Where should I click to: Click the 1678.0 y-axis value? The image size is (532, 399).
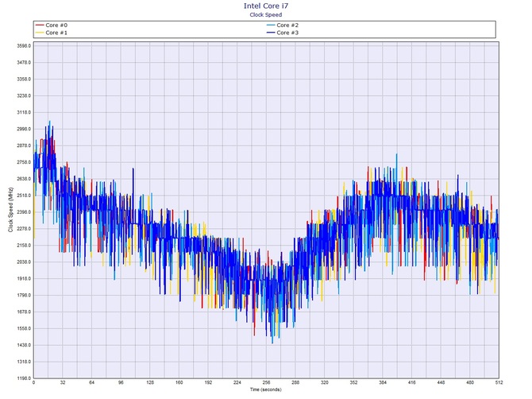25,312
